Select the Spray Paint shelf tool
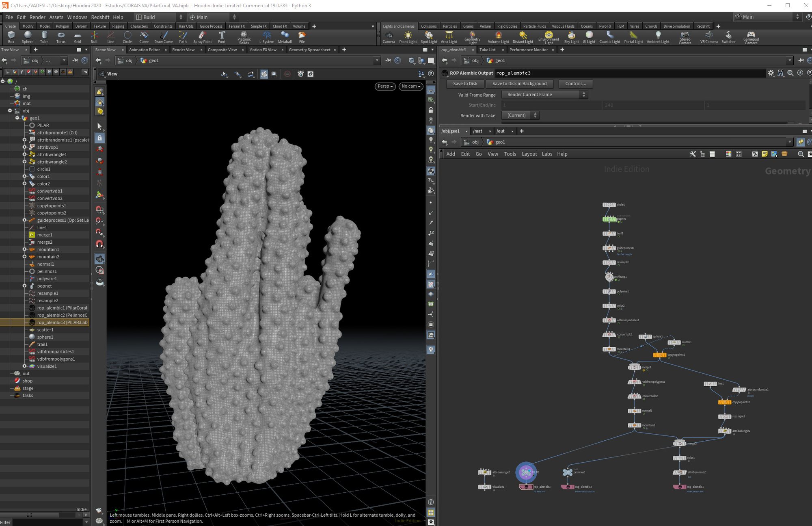Image resolution: width=812 pixels, height=526 pixels. [202, 37]
